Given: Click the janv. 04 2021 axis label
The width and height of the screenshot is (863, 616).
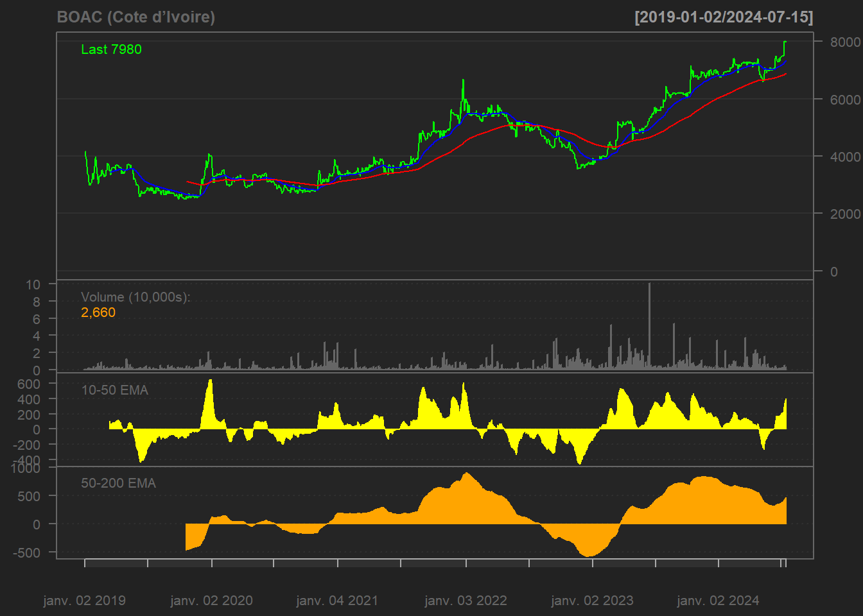Looking at the screenshot, I should (x=337, y=601).
